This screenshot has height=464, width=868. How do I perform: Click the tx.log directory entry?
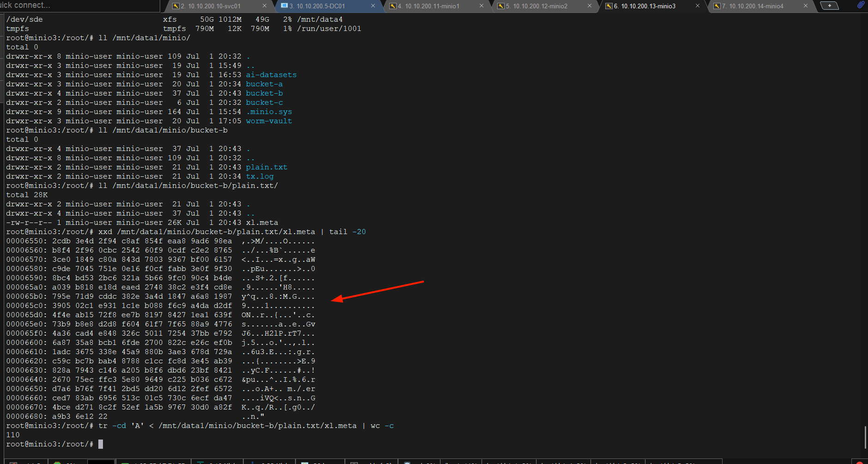(259, 176)
